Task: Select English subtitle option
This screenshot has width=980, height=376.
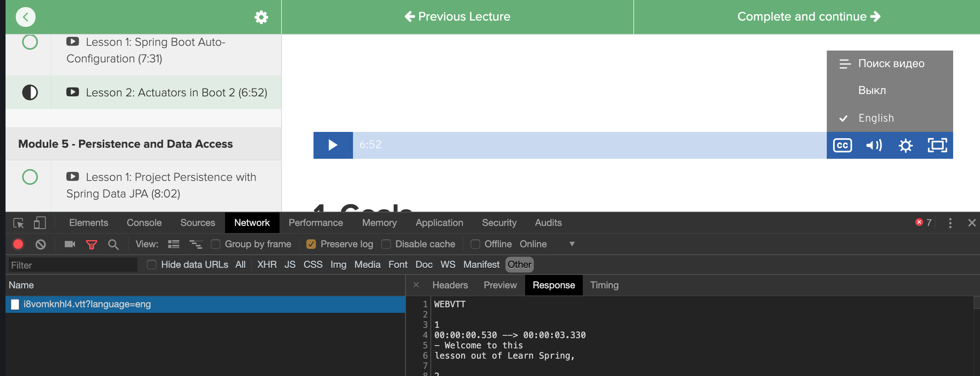Action: click(876, 118)
